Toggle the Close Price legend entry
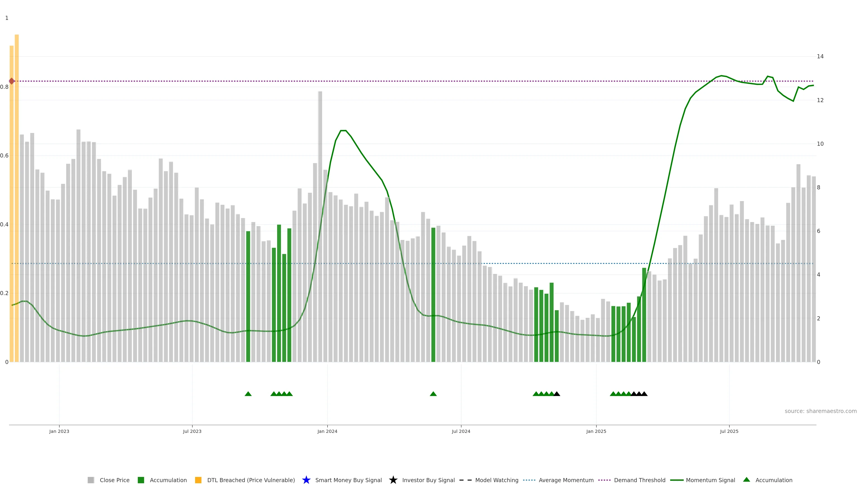Screen dimensions: 868x488 [114, 480]
